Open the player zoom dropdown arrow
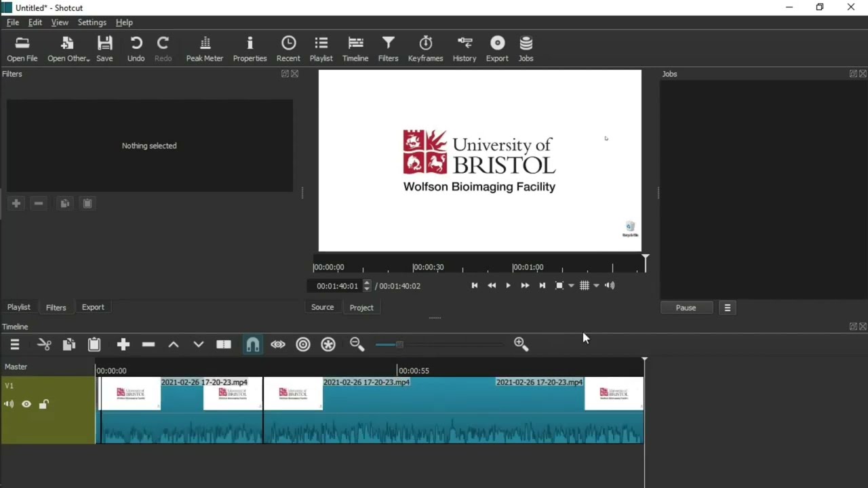 click(x=571, y=285)
